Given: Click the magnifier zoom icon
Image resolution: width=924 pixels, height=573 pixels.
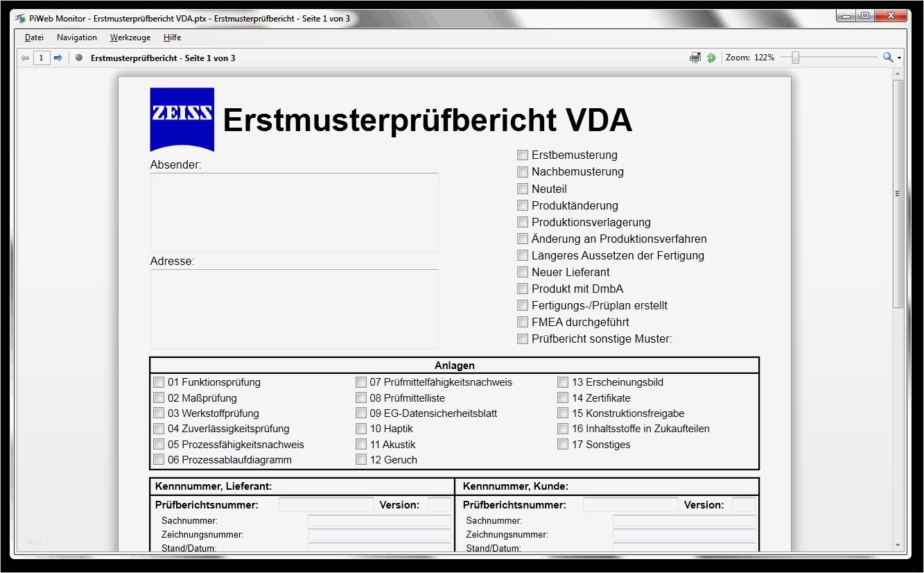Looking at the screenshot, I should pos(887,58).
